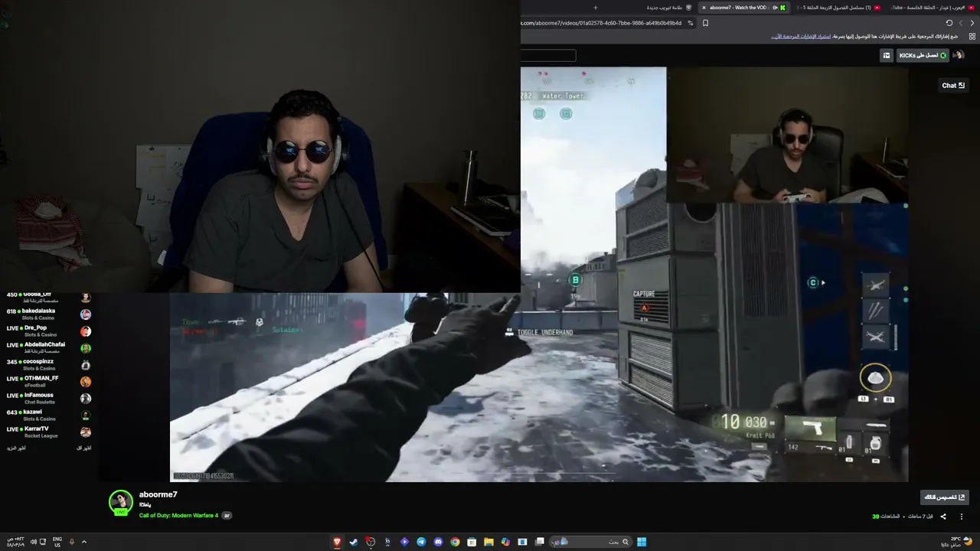Click the Arabic 'show more' sidebar link
The height and width of the screenshot is (551, 980).
[x=16, y=448]
